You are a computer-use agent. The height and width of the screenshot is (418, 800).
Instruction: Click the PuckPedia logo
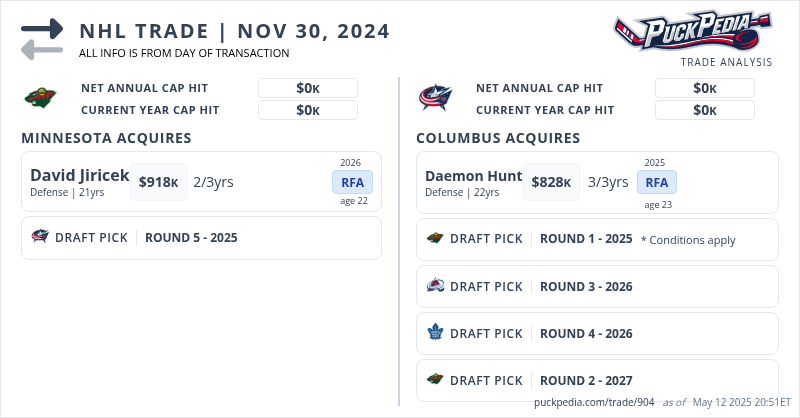tap(692, 31)
